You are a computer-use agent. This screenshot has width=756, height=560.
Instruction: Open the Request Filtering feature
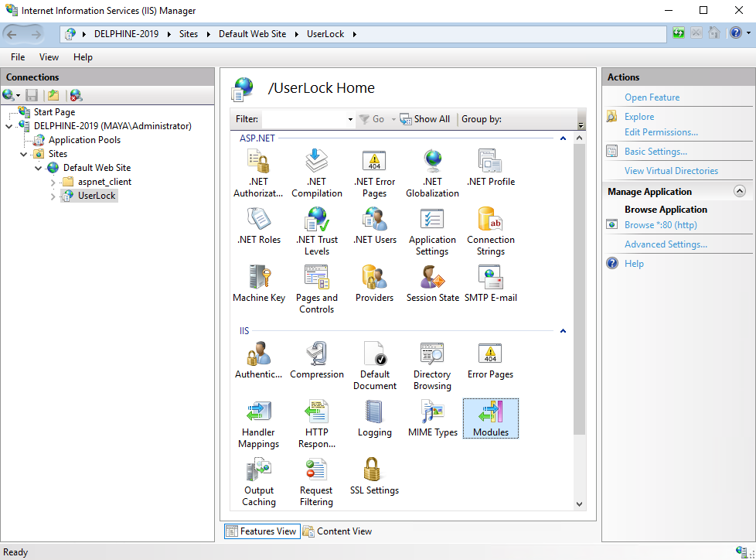coord(316,470)
